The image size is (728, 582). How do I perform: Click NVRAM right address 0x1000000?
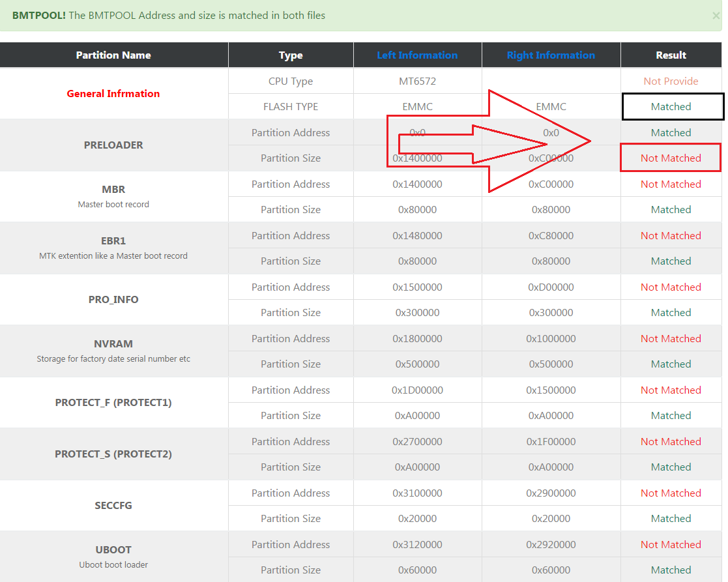(x=551, y=339)
